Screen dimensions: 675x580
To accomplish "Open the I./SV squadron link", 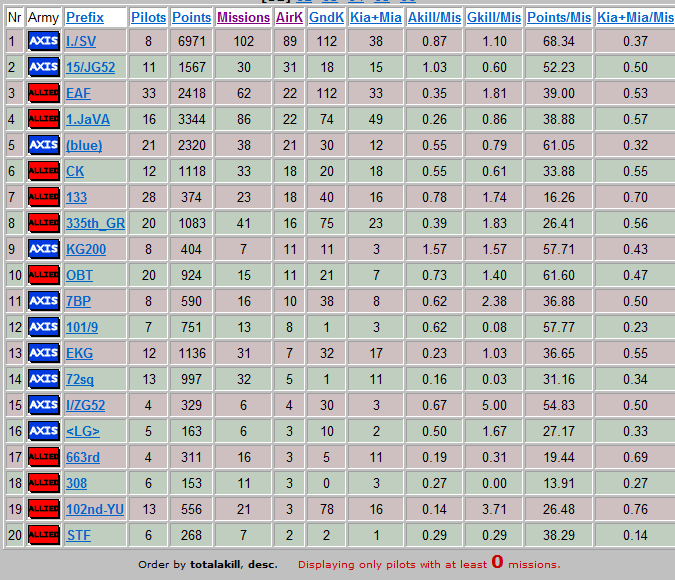I will click(x=81, y=41).
